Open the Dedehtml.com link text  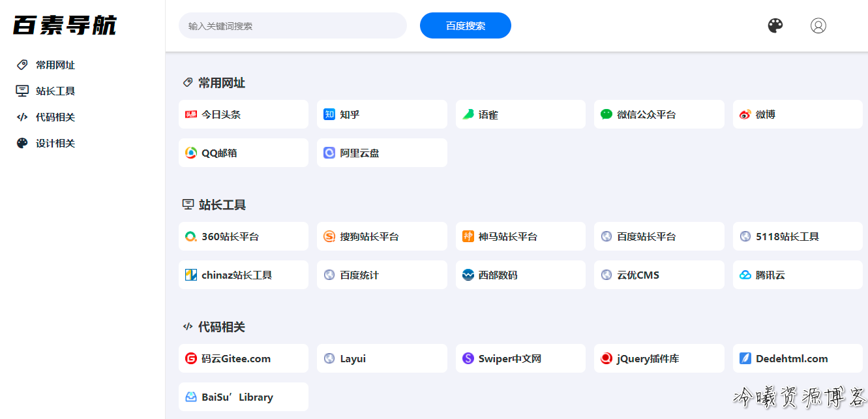(792, 358)
